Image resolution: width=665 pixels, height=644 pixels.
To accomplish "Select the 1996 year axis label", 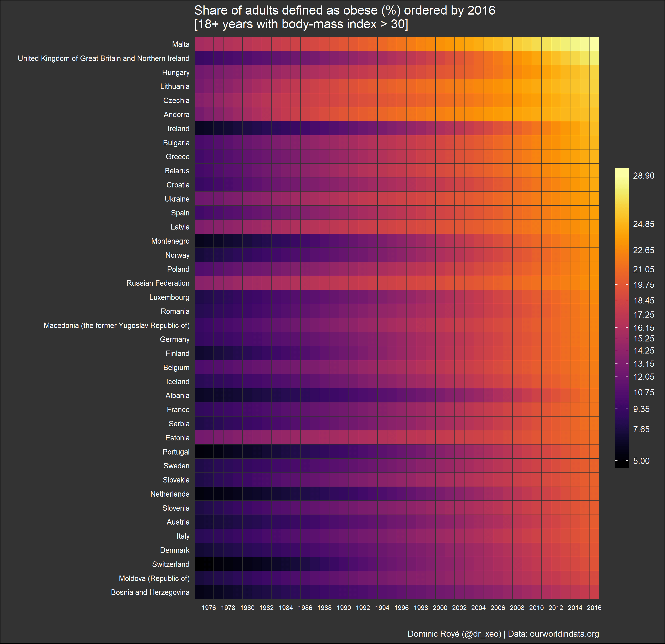I will tap(402, 608).
